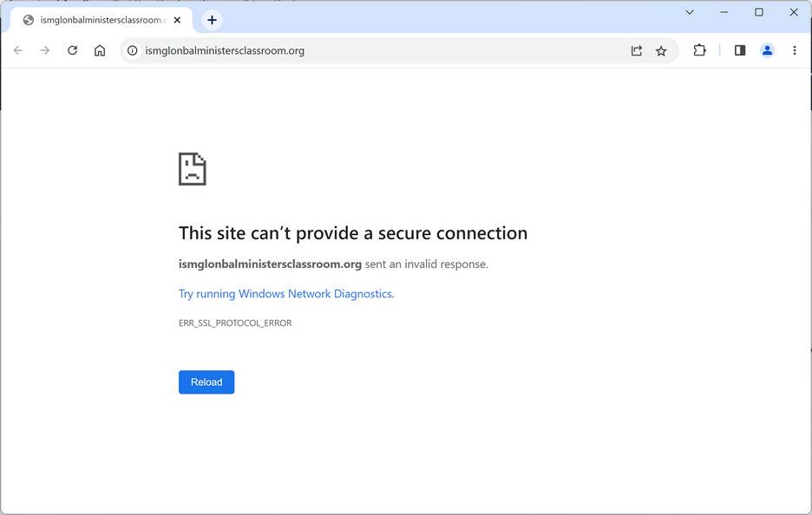The image size is (812, 515).
Task: Click the Forward navigation arrow
Action: 45,50
